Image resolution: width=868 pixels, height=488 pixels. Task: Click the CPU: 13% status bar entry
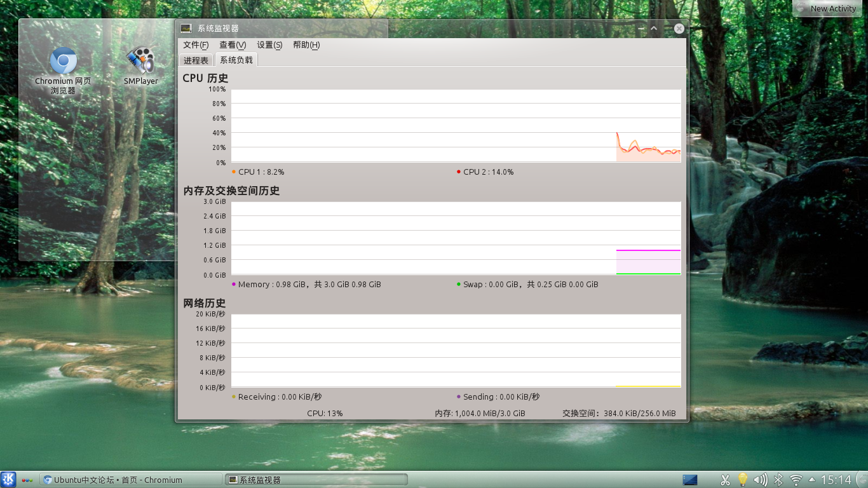(x=325, y=413)
